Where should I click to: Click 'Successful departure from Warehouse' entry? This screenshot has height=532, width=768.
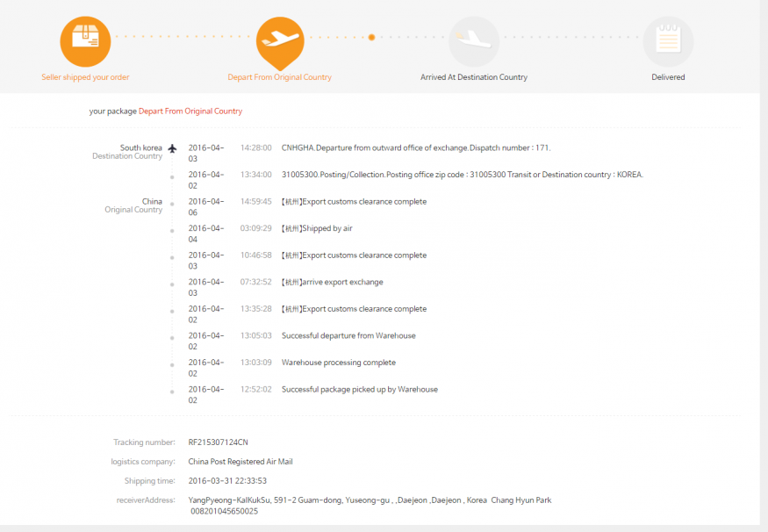[348, 335]
